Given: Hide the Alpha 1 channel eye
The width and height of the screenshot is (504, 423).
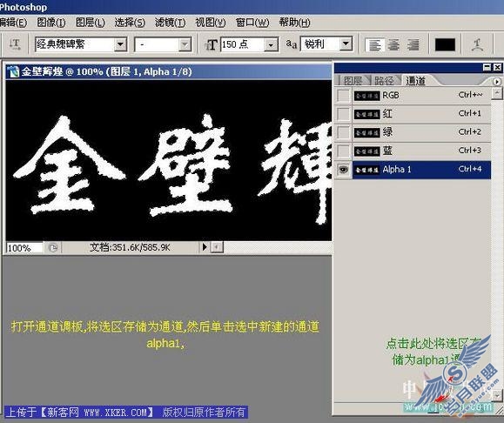Looking at the screenshot, I should coord(343,169).
